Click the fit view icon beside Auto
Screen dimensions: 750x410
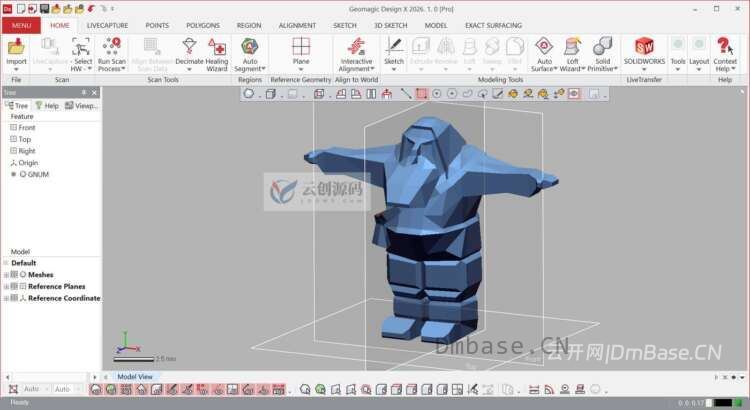tap(13, 389)
